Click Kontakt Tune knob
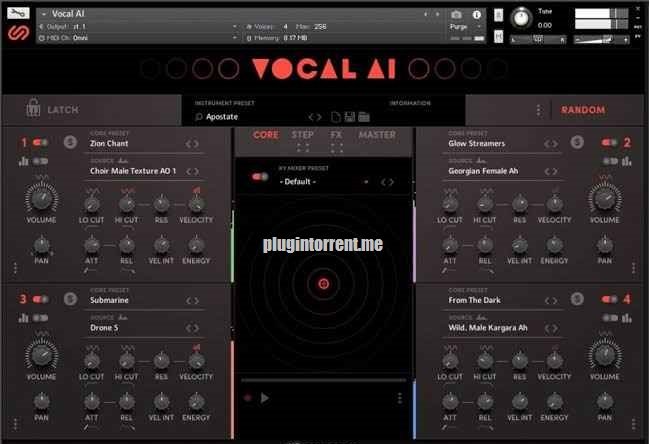The height and width of the screenshot is (444, 650). (521, 17)
